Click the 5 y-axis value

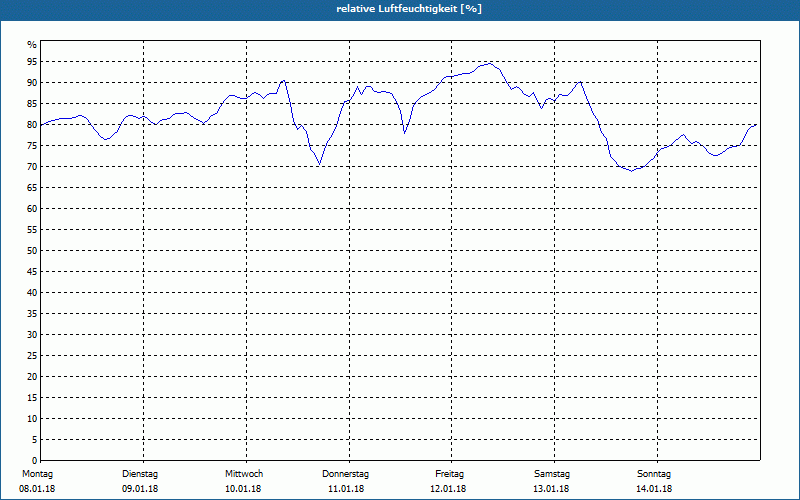[34, 439]
